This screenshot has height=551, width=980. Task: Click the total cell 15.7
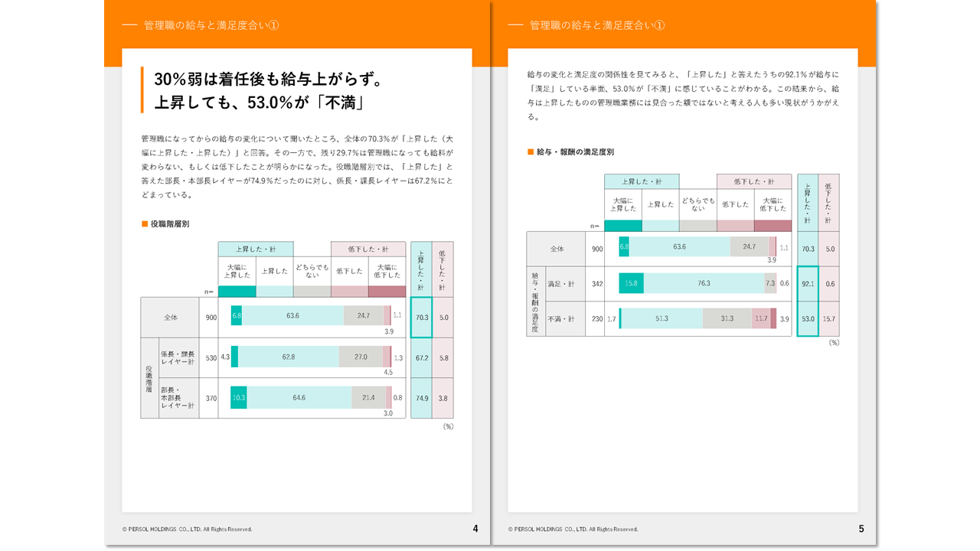click(x=828, y=319)
